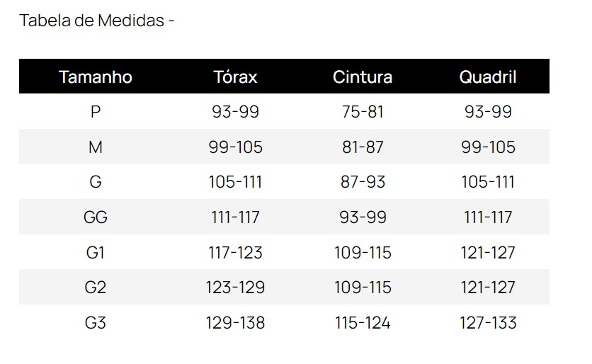Screen dimensions: 592x364
Task: Select the Quadril value for size GG
Action: (x=488, y=217)
